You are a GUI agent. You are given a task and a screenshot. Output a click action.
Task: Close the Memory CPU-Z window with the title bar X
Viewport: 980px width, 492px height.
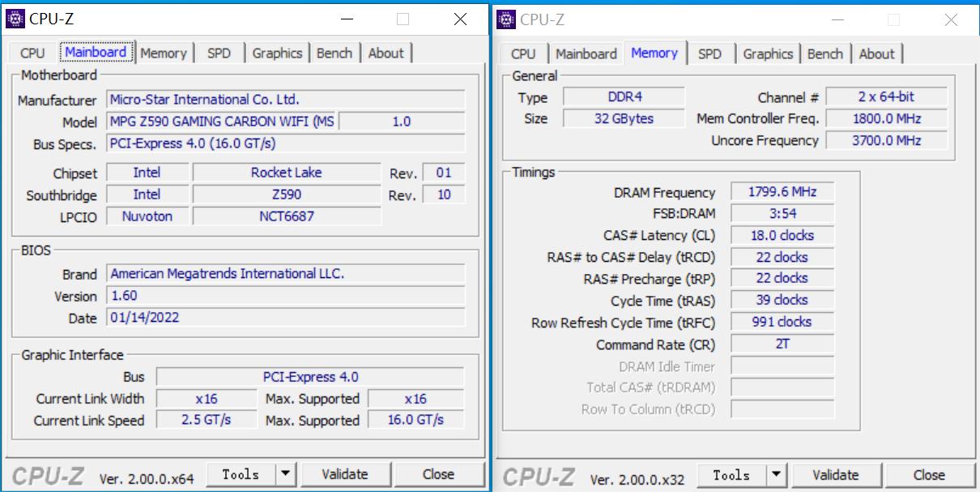[951, 19]
